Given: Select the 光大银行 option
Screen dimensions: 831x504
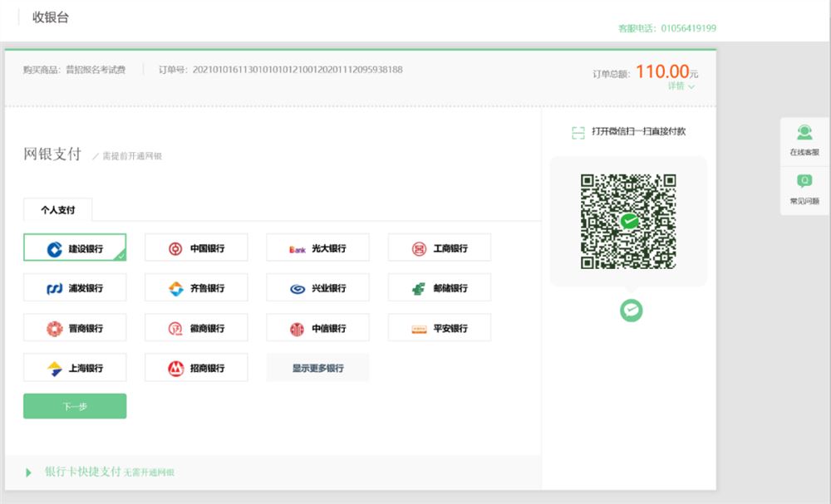Looking at the screenshot, I should (x=317, y=247).
